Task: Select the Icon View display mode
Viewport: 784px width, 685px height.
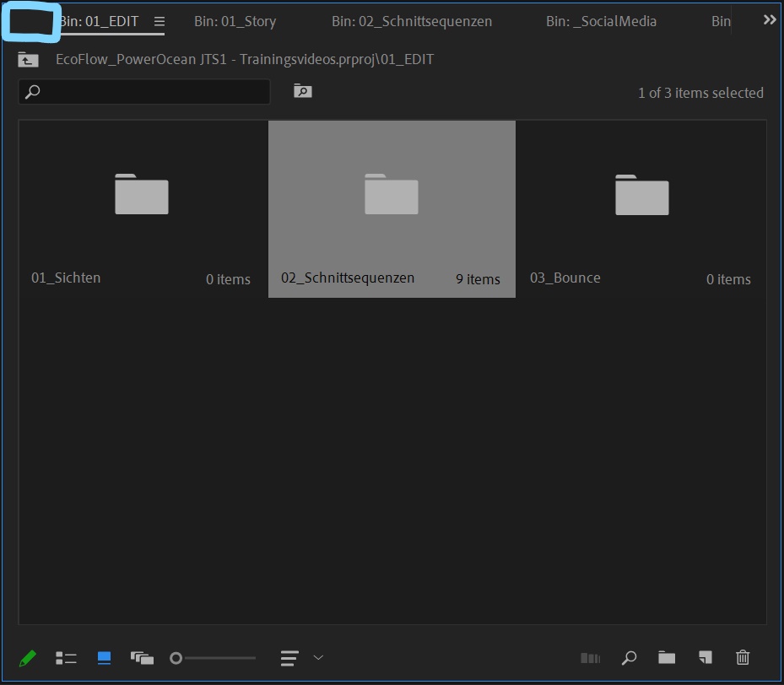Action: [103, 658]
